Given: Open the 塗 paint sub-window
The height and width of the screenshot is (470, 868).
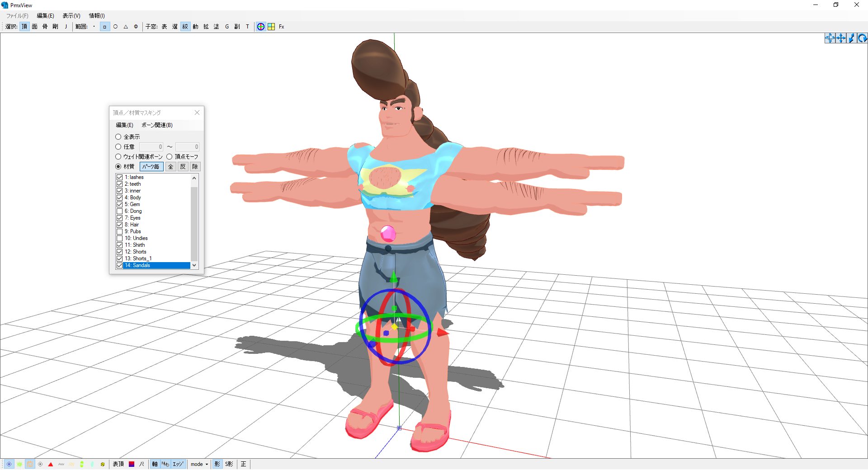Looking at the screenshot, I should click(x=217, y=27).
